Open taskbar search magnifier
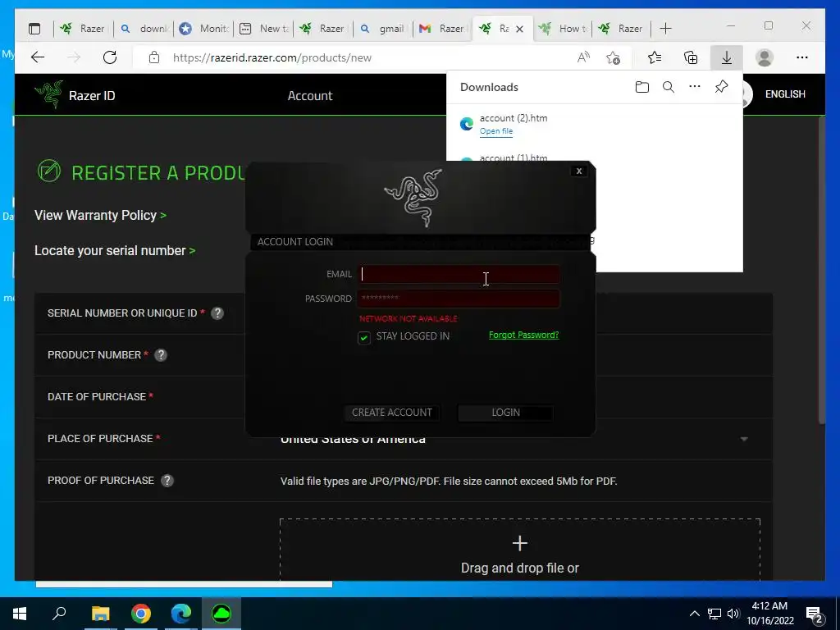 coord(59,613)
